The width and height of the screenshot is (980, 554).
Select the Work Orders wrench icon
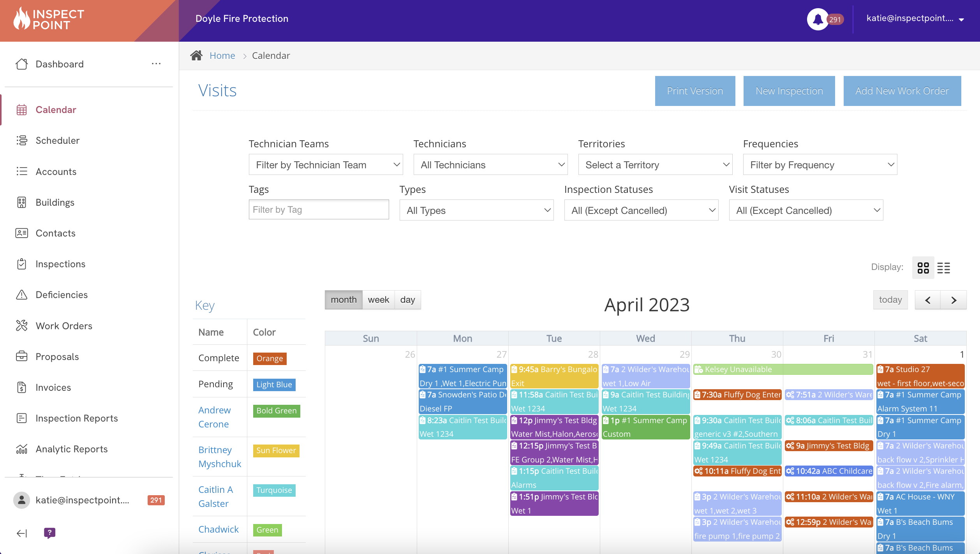(21, 325)
